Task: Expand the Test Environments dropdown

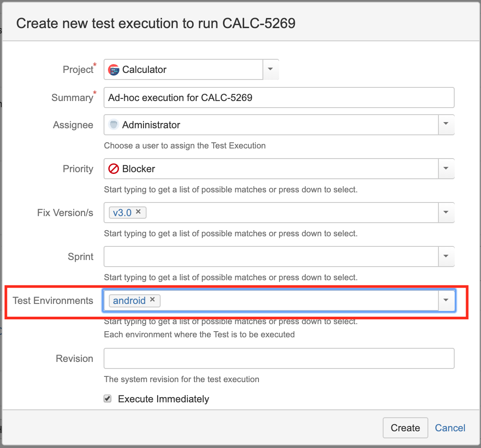Action: [446, 300]
